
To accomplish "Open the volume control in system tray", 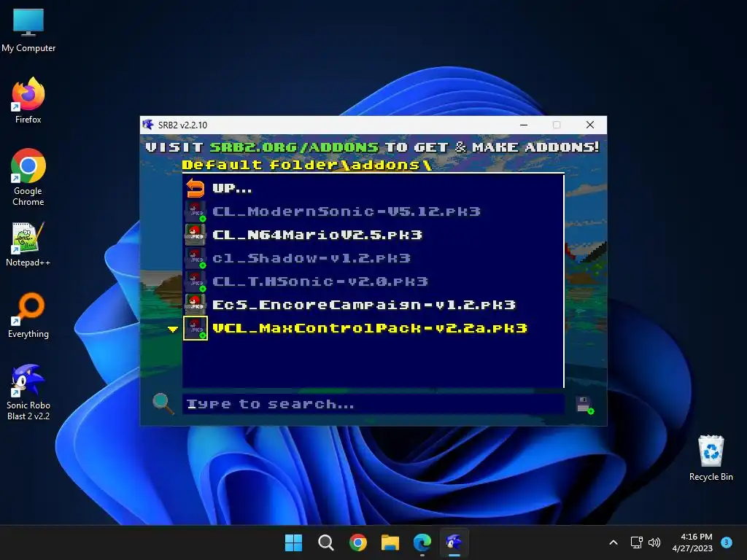I will (x=654, y=542).
